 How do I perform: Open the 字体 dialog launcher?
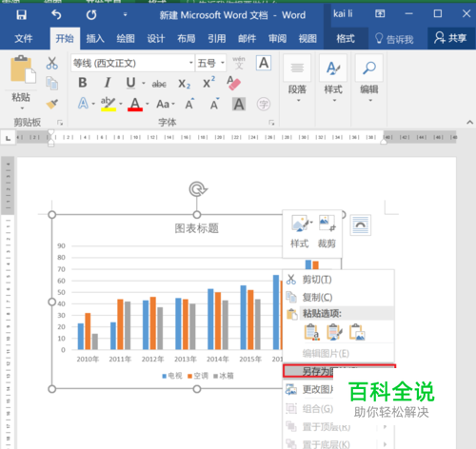(x=271, y=123)
